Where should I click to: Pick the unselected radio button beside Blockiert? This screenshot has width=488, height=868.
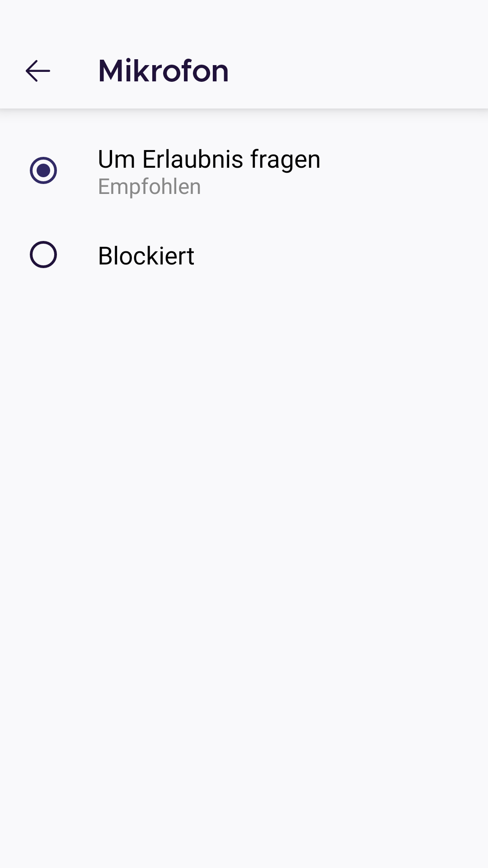click(x=43, y=255)
